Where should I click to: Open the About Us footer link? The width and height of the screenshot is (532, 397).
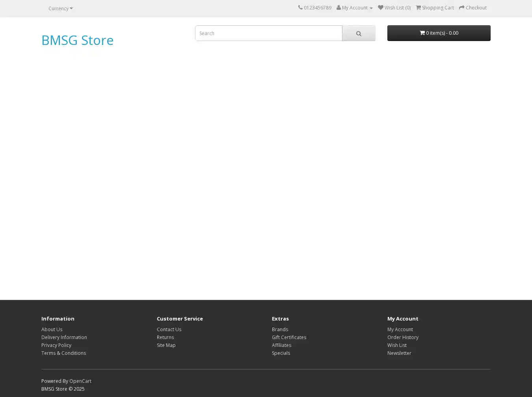tap(52, 329)
